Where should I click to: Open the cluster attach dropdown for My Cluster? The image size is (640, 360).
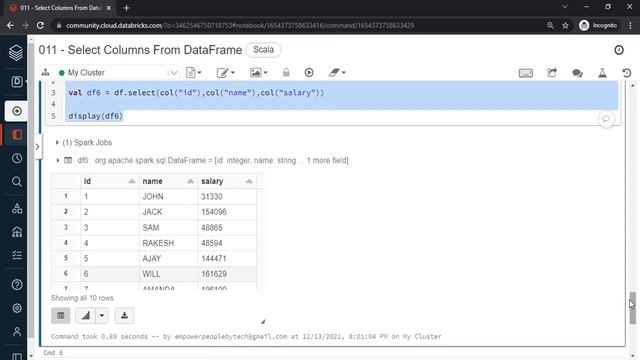coord(173,73)
